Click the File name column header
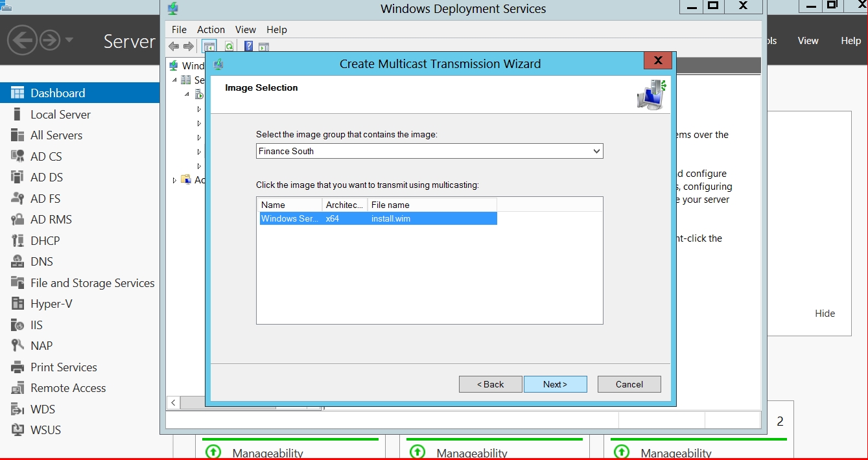 click(x=432, y=205)
